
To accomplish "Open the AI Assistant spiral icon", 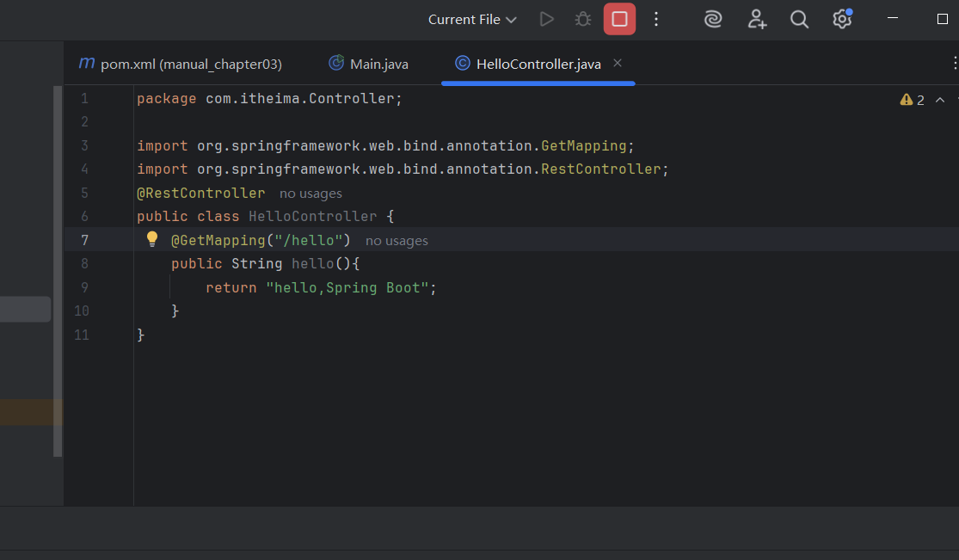I will [713, 19].
